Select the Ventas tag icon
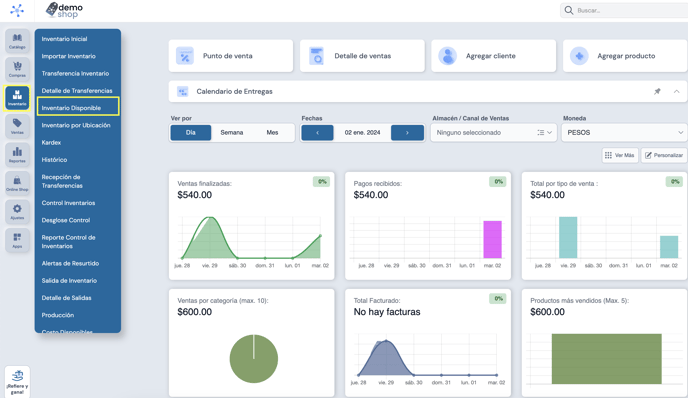Screen dimensions: 688x398 coord(17,126)
